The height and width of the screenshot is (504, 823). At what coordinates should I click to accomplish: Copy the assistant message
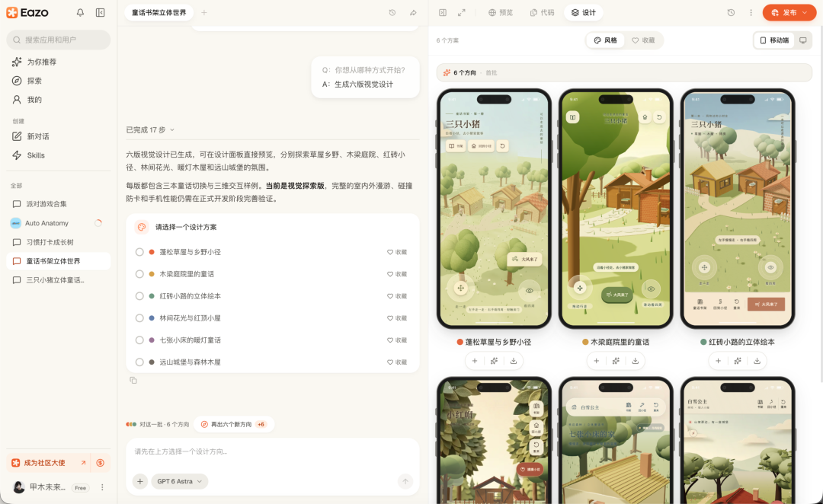tap(133, 380)
